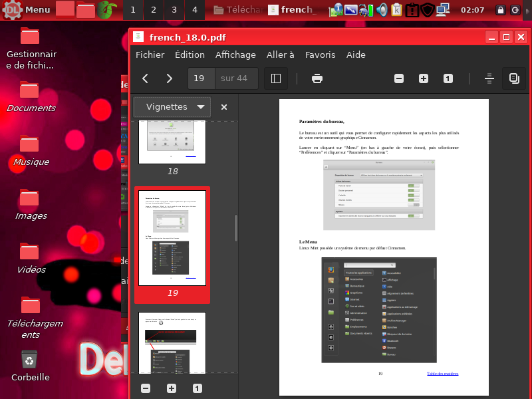Screen dimensions: 532x399
Task: Click the page number field showing 19
Action: pos(201,78)
